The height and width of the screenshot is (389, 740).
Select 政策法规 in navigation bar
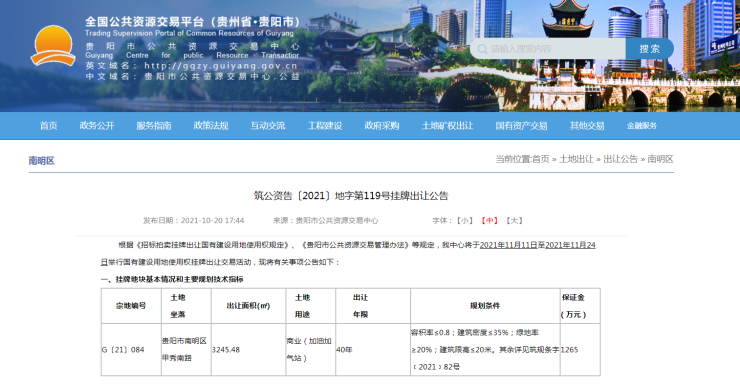[211, 126]
